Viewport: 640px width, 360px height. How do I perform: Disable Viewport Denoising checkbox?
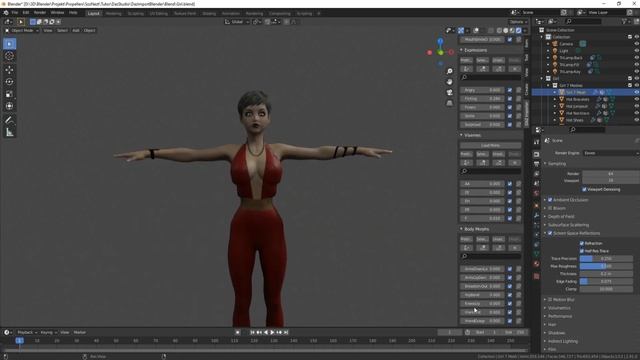coord(584,189)
